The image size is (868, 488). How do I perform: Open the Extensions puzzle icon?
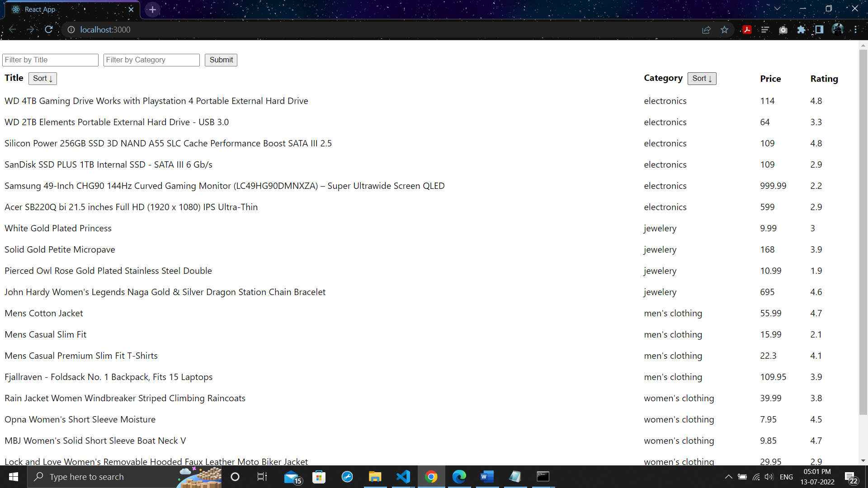(x=801, y=30)
